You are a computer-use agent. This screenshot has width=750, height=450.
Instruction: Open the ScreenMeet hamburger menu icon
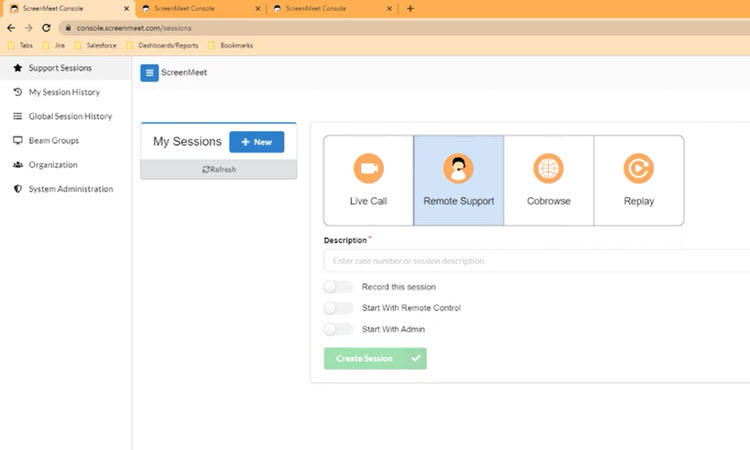point(149,73)
